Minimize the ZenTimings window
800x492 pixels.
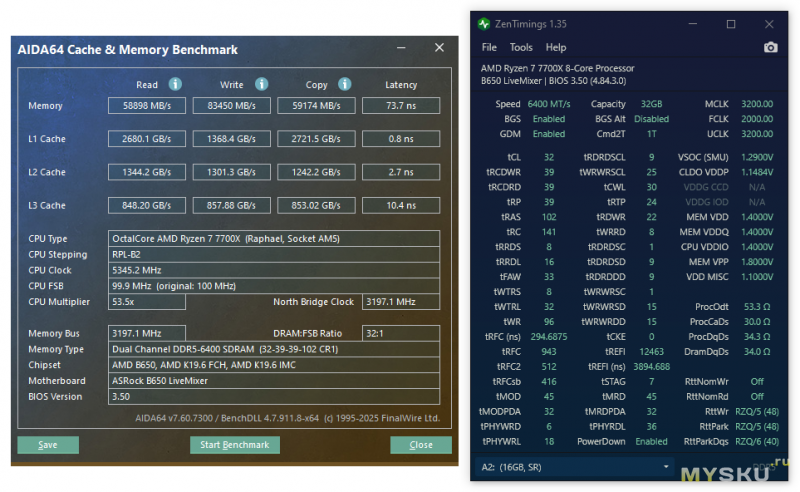pyautogui.click(x=693, y=23)
